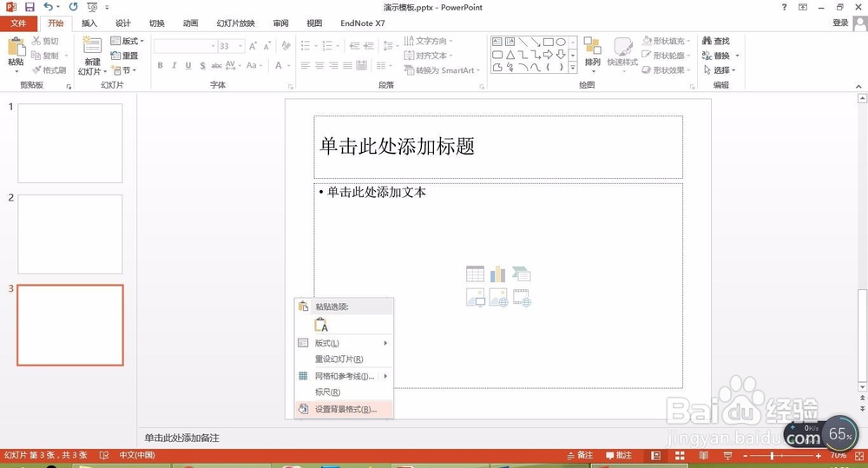The image size is (868, 468).
Task: Expand the shapes gallery more arrow
Action: pos(573,68)
